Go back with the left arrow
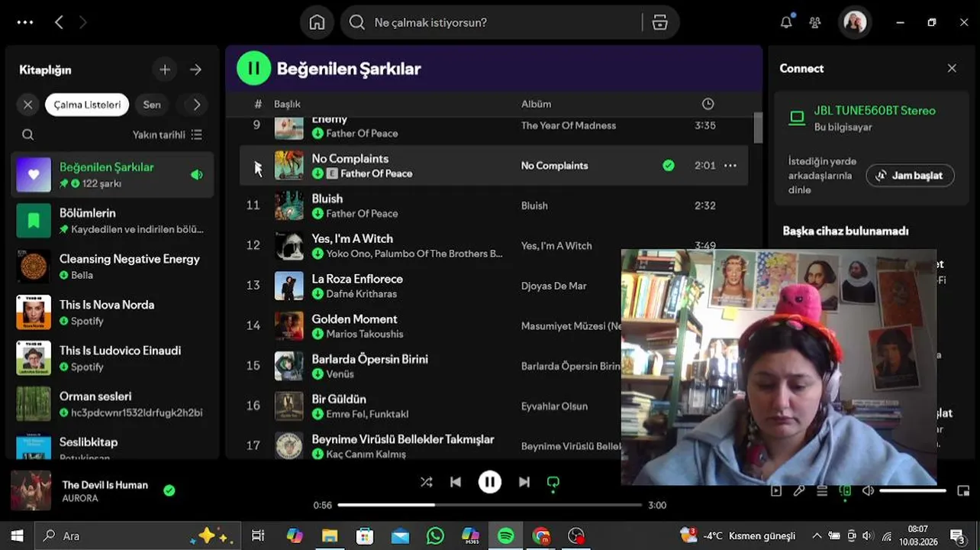 click(59, 22)
